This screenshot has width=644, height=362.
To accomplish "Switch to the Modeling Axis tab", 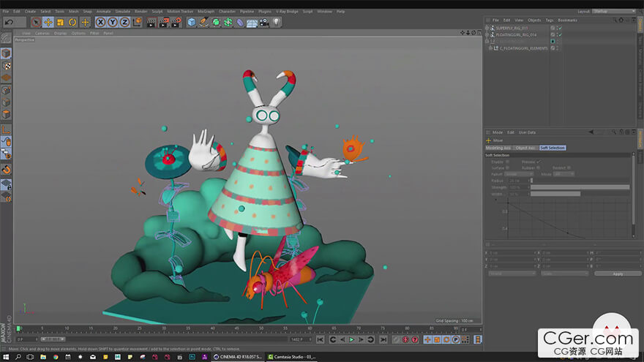I will 499,148.
